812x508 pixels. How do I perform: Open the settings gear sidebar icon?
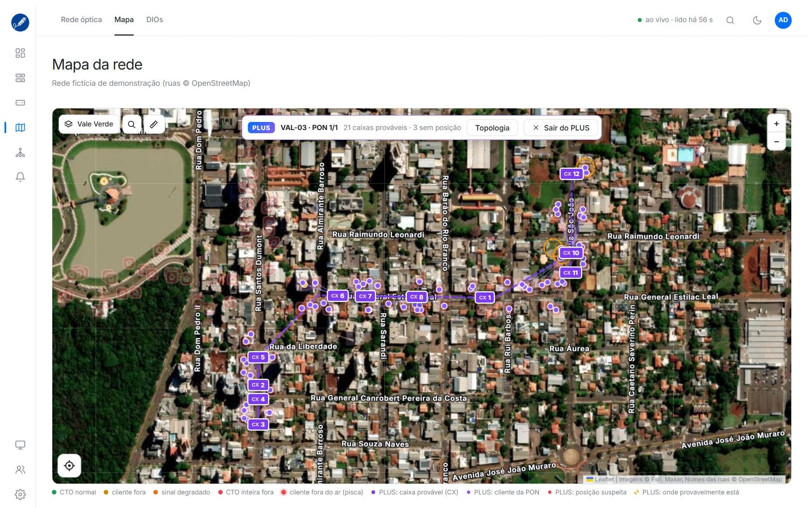(x=20, y=495)
